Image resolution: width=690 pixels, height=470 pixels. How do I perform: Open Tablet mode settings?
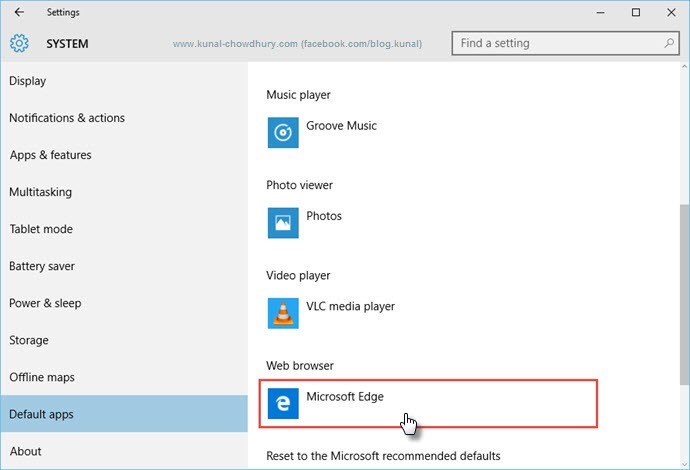[x=124, y=229]
